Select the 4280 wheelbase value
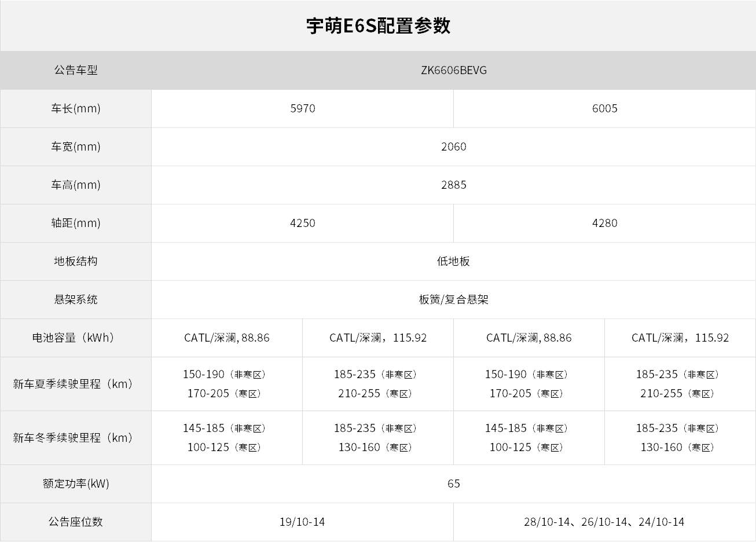 click(604, 223)
